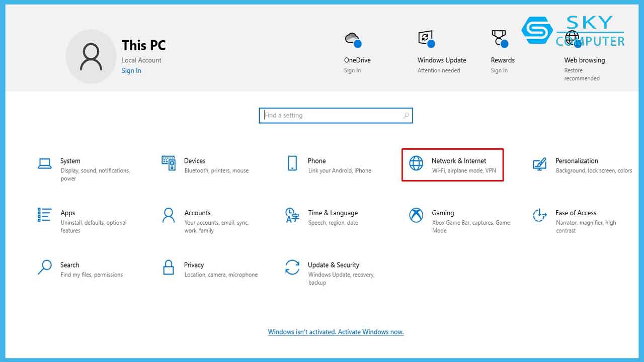Open the System settings laptop icon
This screenshot has width=644, height=362.
(x=45, y=163)
